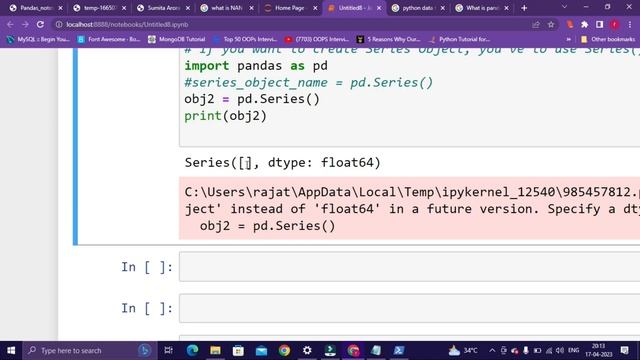Viewport: 640px width, 360px height.
Task: Open Settings gear from taskbar
Action: (307, 350)
